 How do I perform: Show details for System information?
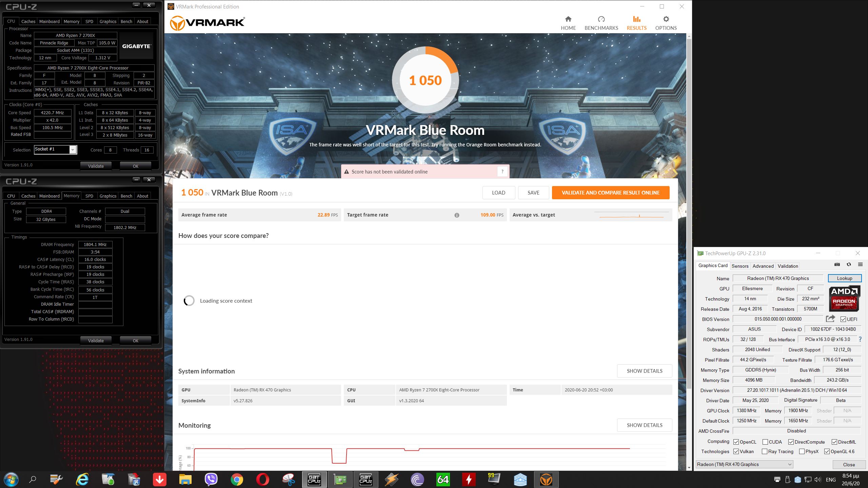(x=645, y=371)
